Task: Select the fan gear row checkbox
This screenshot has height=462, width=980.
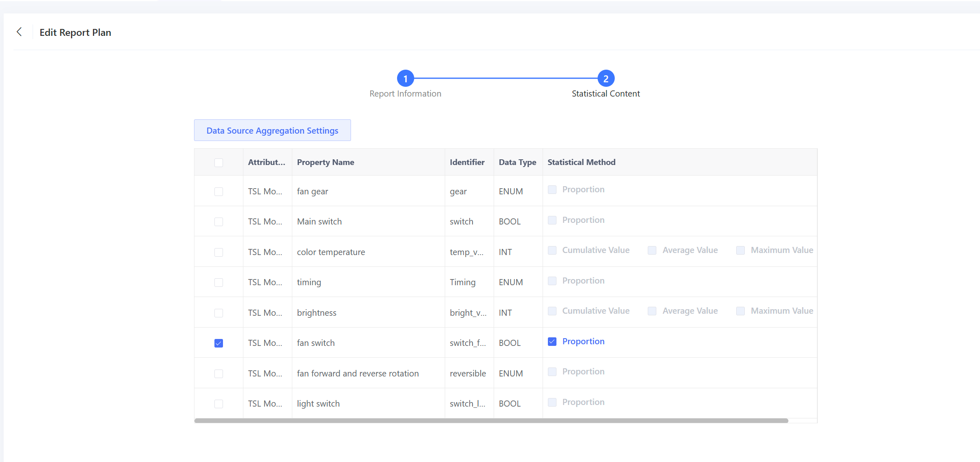Action: (x=219, y=191)
